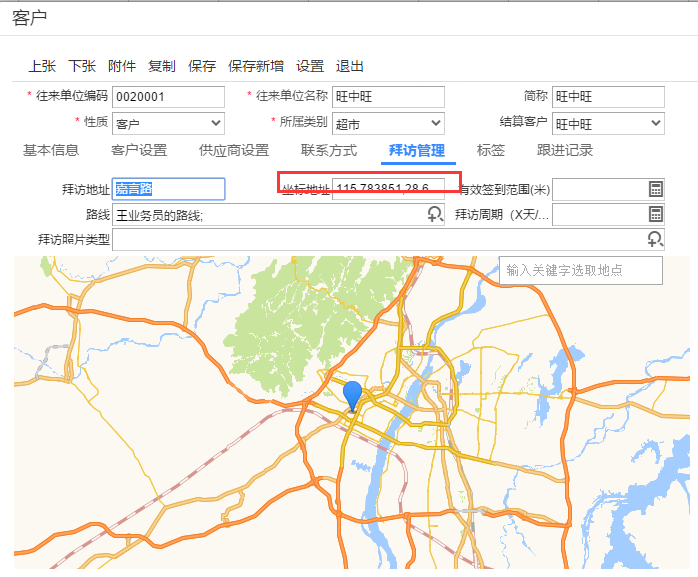Switch to the 基本信息 tab
Screen dimensions: 698x577
point(51,151)
